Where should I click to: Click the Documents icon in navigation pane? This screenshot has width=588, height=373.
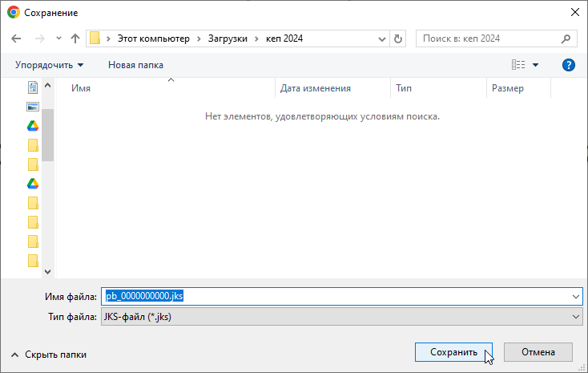pos(33,87)
